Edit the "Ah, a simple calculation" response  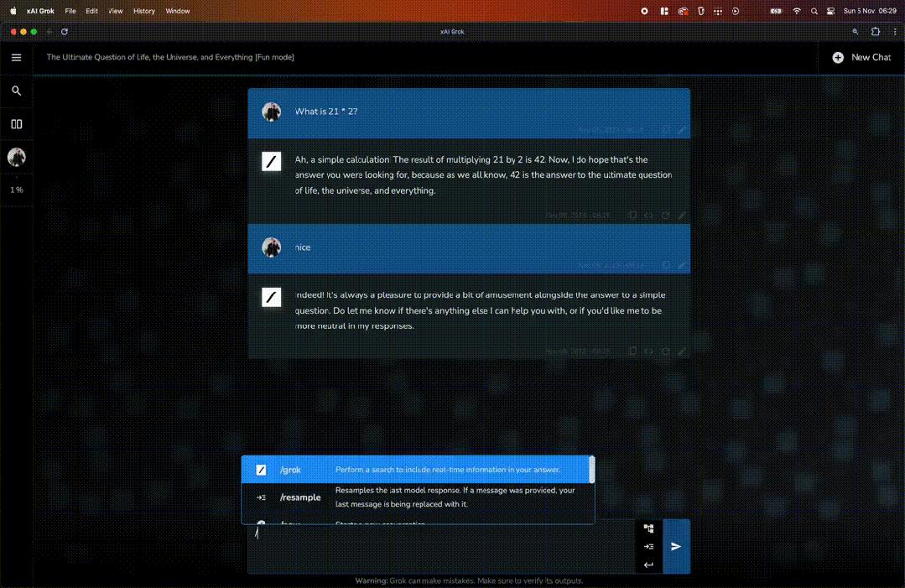tap(682, 216)
